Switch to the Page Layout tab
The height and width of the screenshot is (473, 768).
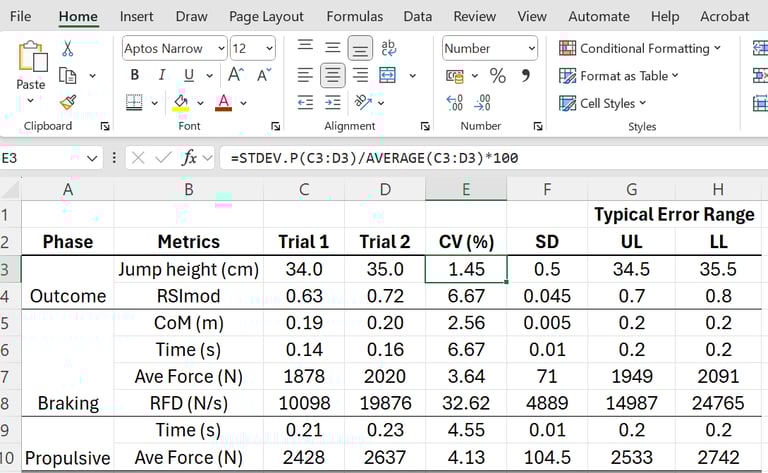[x=266, y=16]
